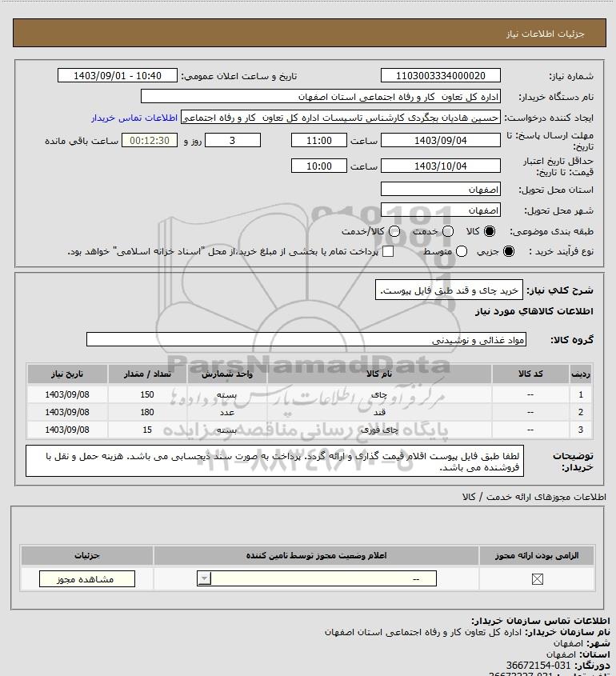Screen dimensions: 616x676
Task: Click the unit عدد in the قند row
Action: 227,412
